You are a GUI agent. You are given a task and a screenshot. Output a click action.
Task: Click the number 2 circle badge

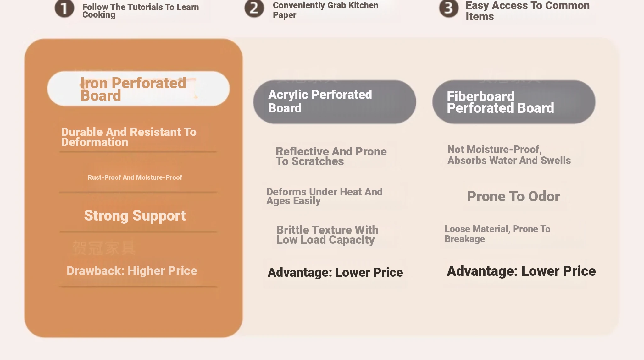coord(254,8)
